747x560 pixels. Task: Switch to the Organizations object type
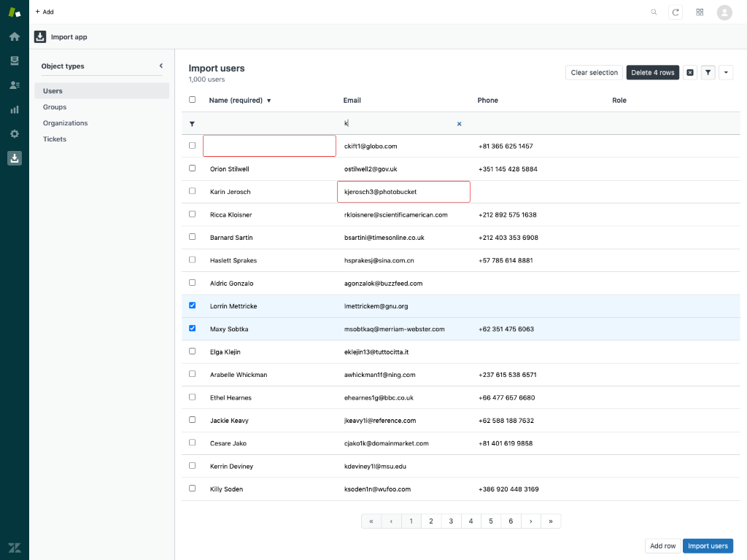pyautogui.click(x=66, y=122)
